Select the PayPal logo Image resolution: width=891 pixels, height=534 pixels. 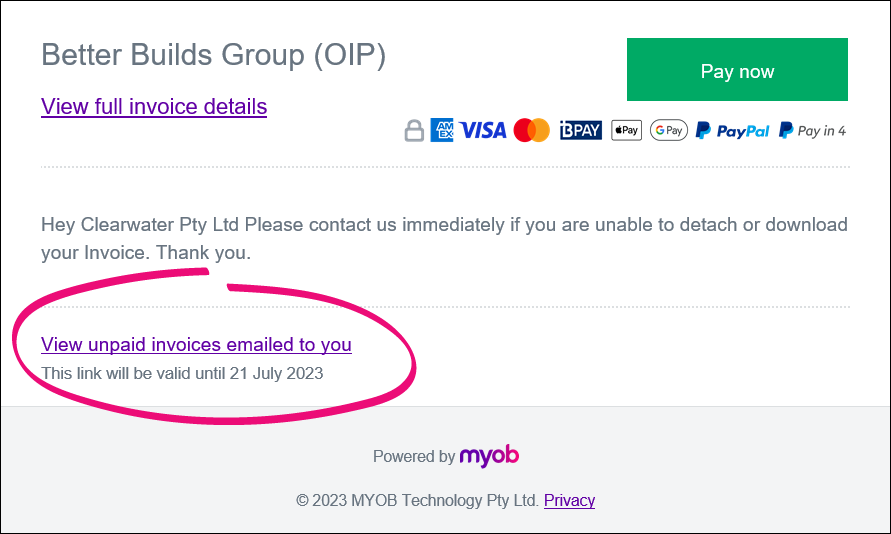(733, 130)
